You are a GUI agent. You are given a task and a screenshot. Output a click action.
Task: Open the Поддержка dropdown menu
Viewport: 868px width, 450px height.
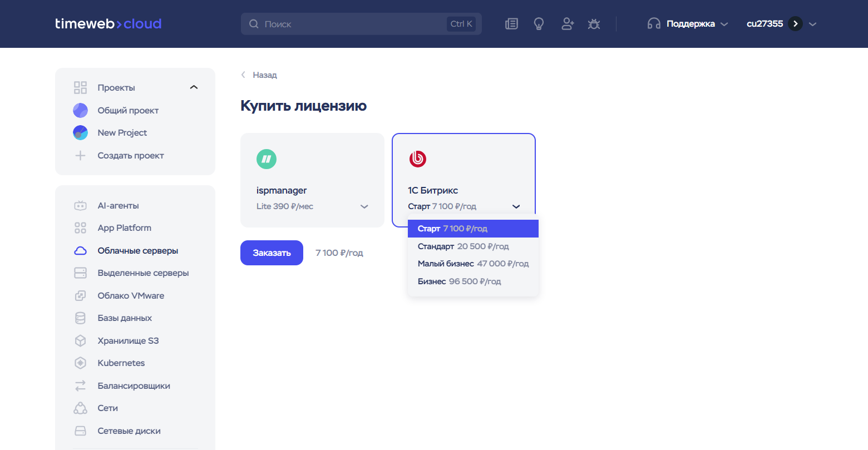click(688, 24)
